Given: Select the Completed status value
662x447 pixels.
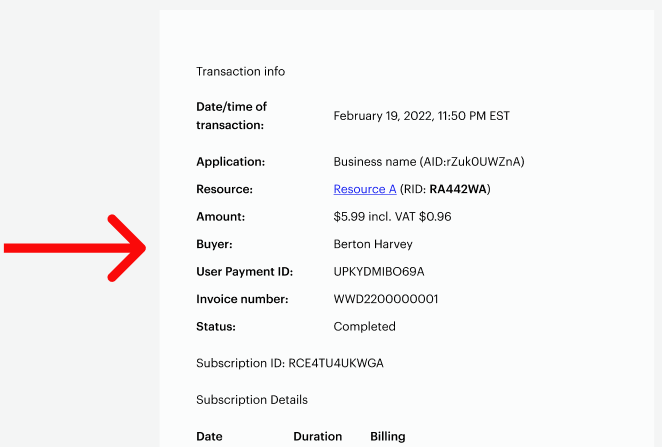Looking at the screenshot, I should tap(364, 326).
